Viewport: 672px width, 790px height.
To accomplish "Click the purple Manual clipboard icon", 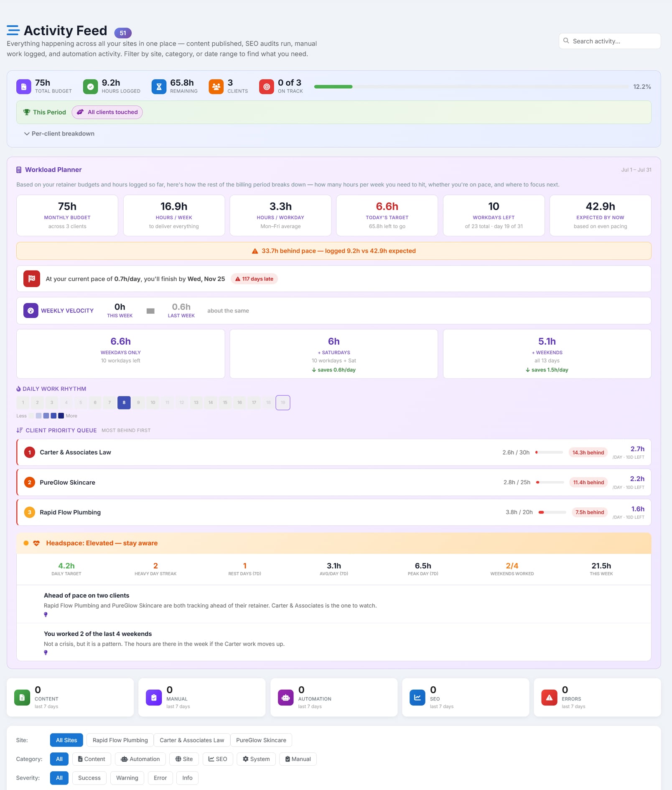I will (154, 697).
